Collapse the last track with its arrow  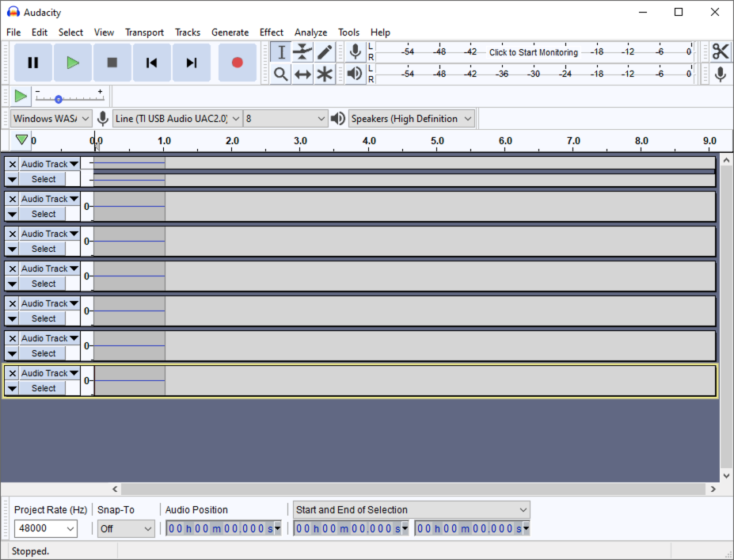point(12,388)
